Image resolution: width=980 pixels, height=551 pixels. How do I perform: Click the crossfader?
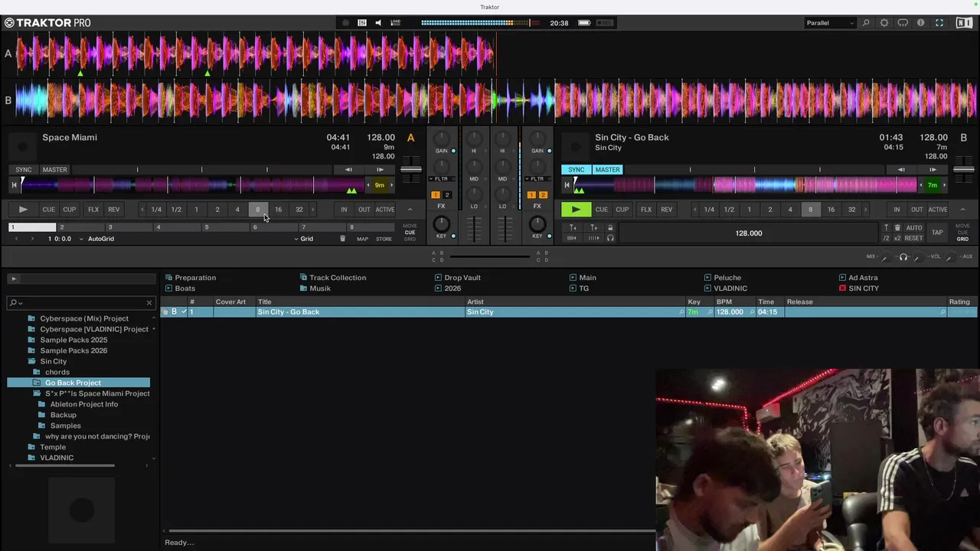point(490,256)
